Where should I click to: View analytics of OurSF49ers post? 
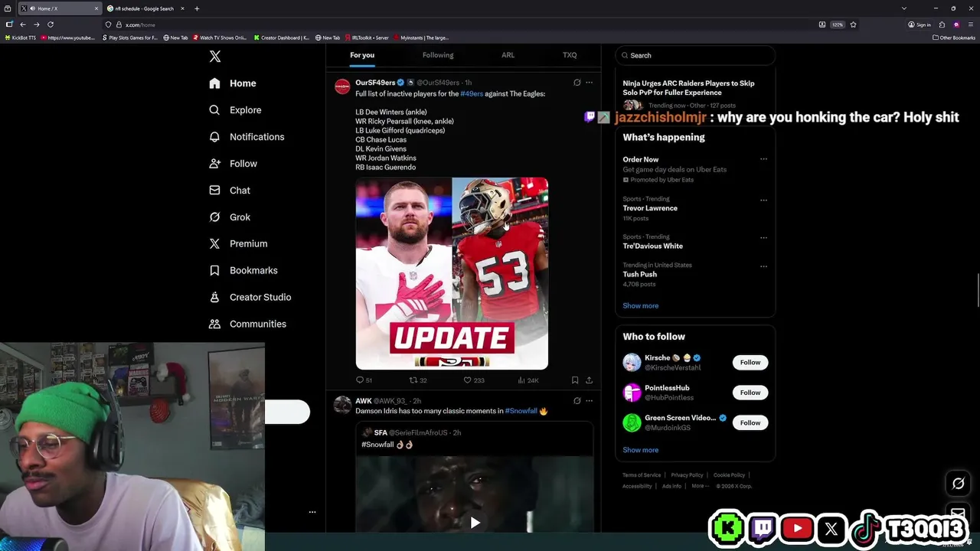point(528,380)
